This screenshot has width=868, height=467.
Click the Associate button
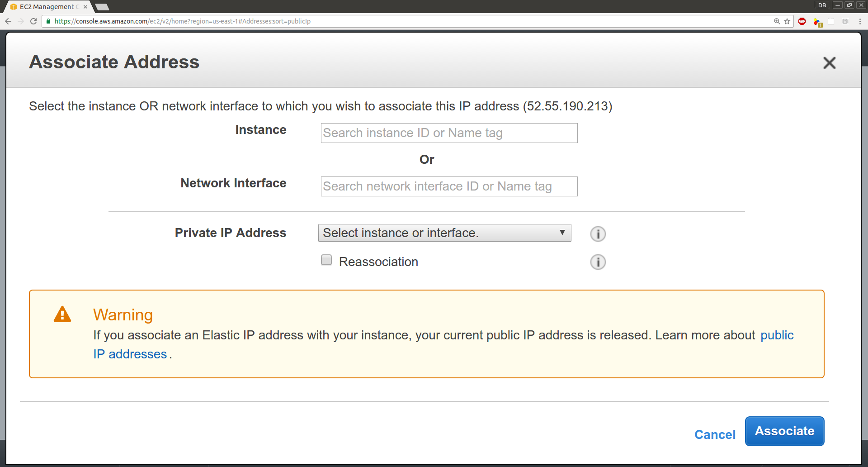click(784, 431)
